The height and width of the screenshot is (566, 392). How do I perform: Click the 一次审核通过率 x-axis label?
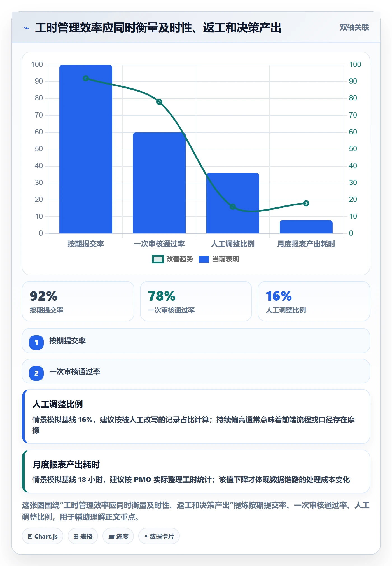159,244
